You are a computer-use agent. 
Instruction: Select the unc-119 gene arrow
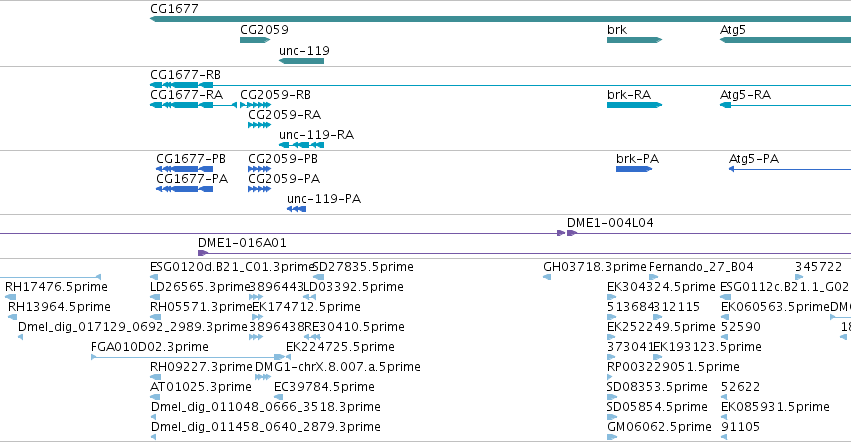point(301,61)
